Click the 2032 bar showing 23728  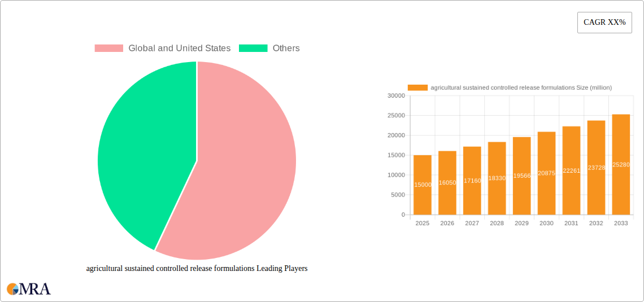coord(597,168)
